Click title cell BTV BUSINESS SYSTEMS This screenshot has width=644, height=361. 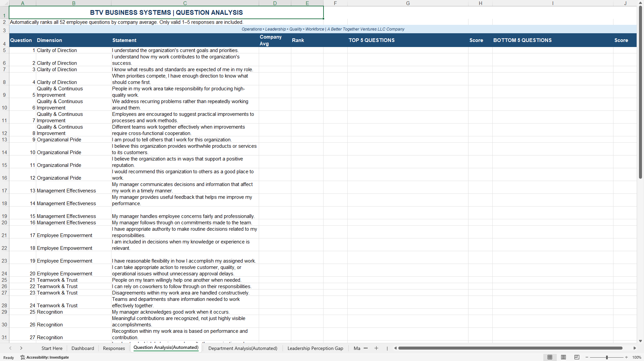(x=166, y=12)
